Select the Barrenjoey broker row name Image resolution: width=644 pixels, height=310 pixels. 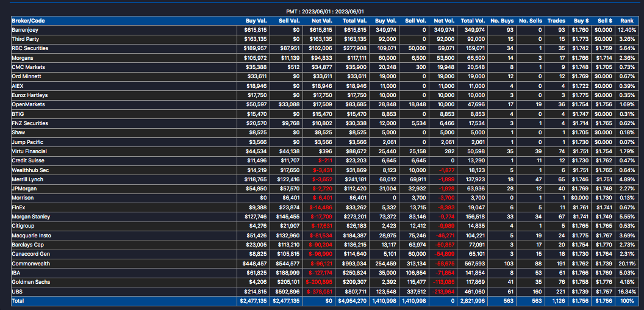(x=25, y=30)
